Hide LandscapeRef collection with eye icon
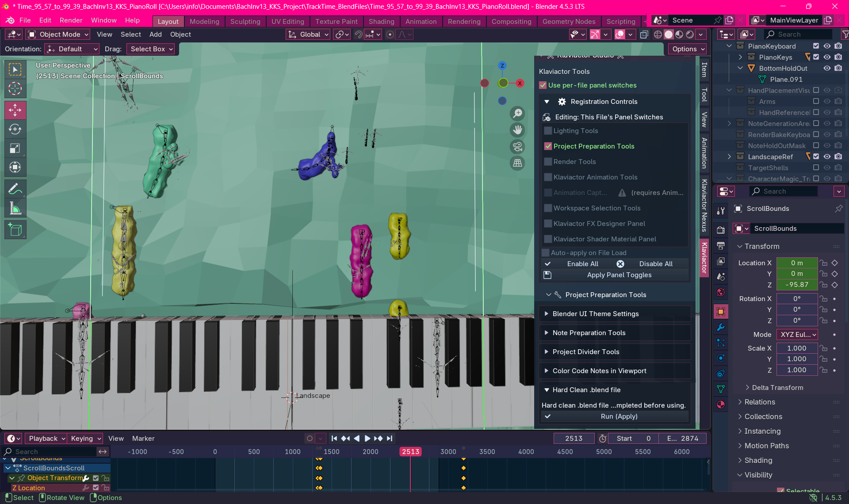Image resolution: width=849 pixels, height=504 pixels. tap(827, 157)
